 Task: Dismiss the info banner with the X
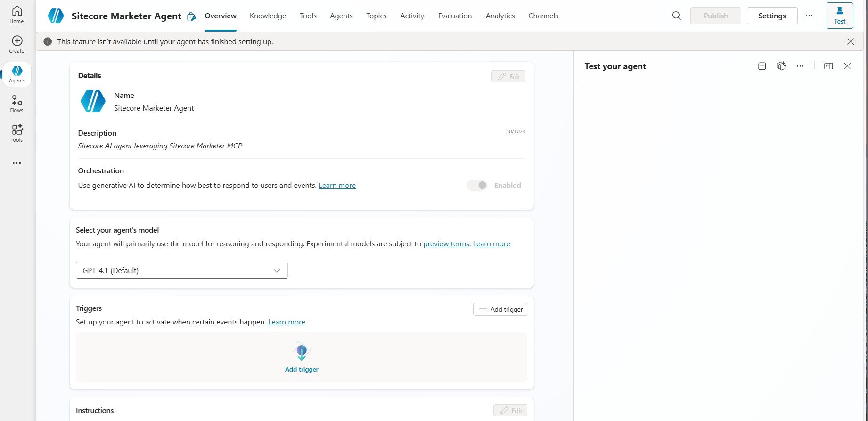[x=851, y=41]
